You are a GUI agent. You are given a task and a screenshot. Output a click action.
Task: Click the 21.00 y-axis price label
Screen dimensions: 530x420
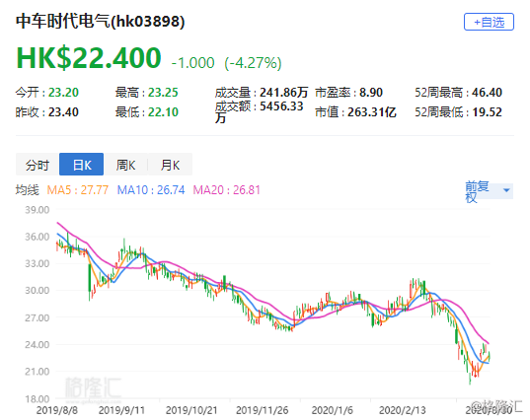tap(38, 372)
